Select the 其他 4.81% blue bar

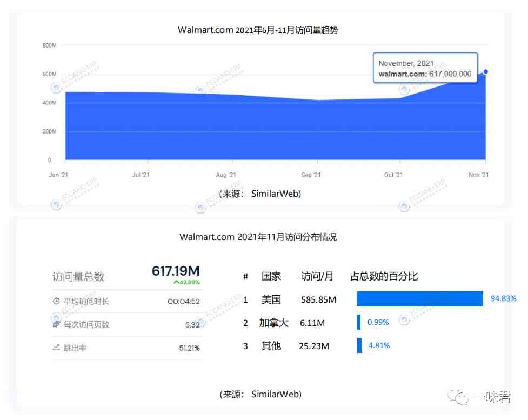359,345
